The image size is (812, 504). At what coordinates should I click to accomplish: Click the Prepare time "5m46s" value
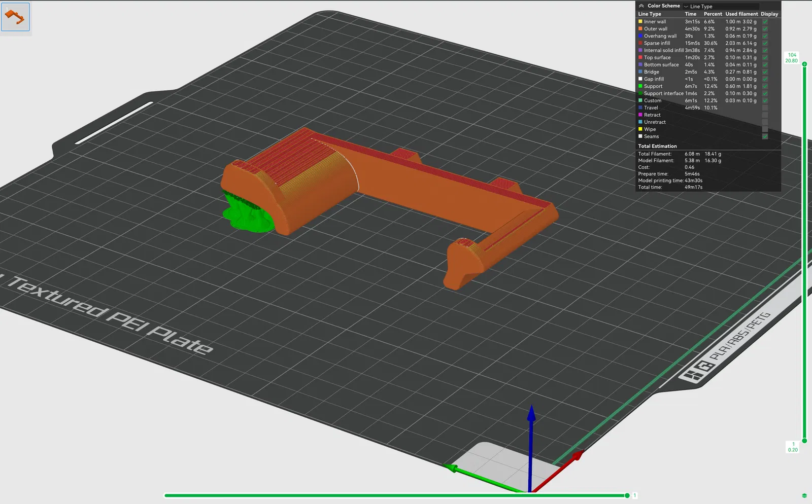pos(692,174)
